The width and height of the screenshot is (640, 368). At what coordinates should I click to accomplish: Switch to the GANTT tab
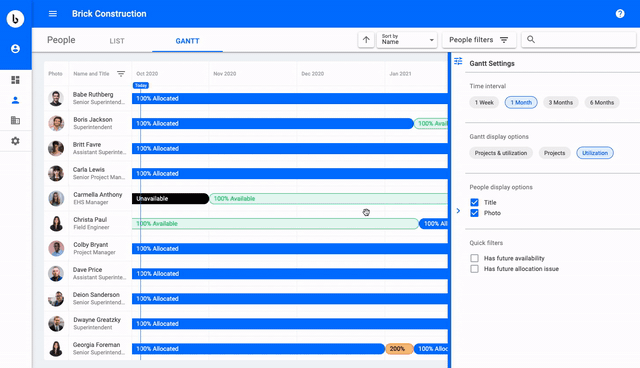(x=187, y=41)
